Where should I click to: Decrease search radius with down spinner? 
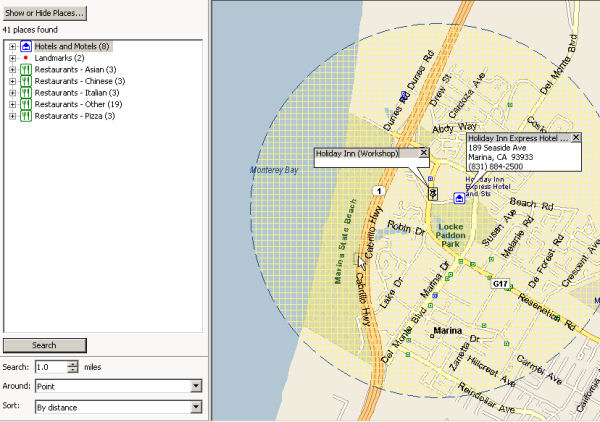[73, 370]
